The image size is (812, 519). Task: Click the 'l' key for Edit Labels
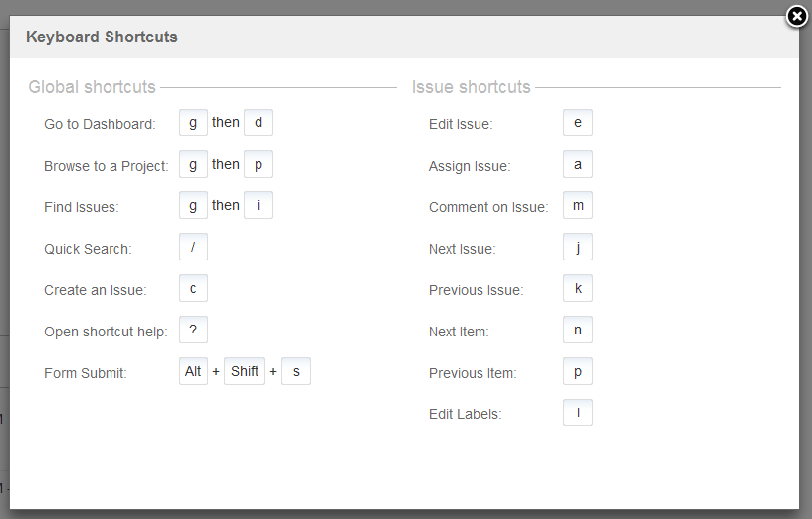pyautogui.click(x=578, y=412)
